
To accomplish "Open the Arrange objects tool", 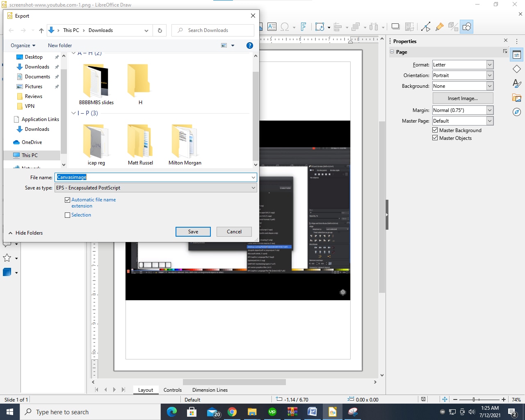I will [356, 27].
